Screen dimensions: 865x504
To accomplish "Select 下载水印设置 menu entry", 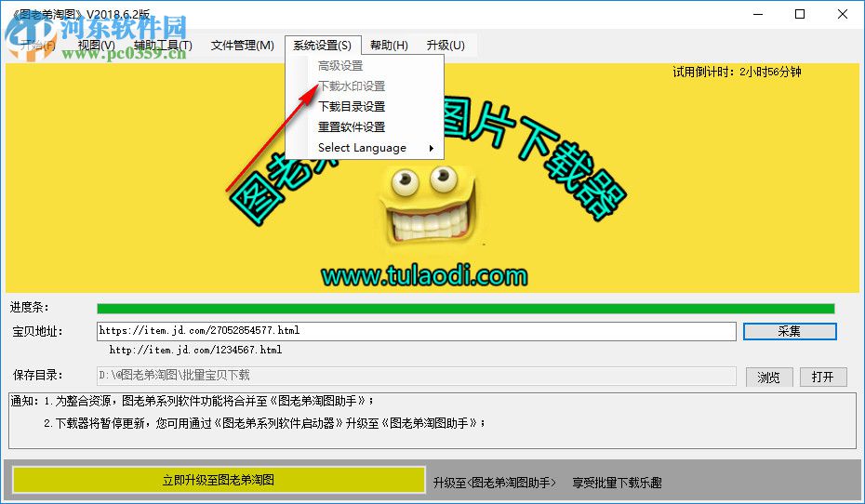I will click(365, 86).
